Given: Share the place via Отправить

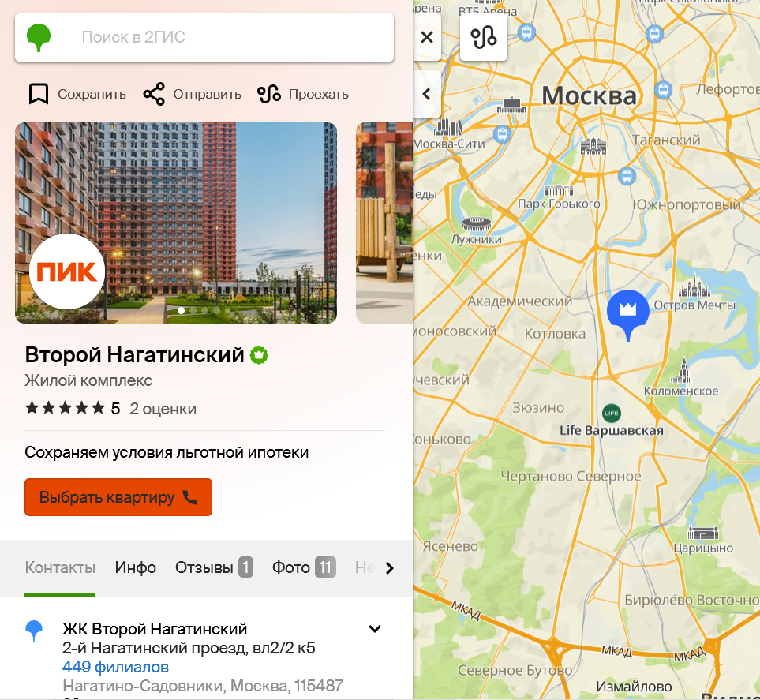Looking at the screenshot, I should tap(193, 94).
